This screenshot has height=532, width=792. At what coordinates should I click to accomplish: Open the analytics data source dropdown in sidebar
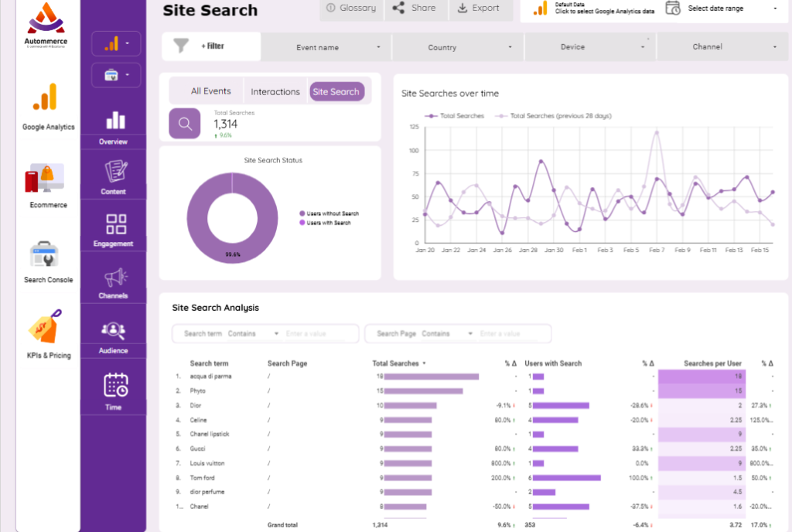[116, 43]
